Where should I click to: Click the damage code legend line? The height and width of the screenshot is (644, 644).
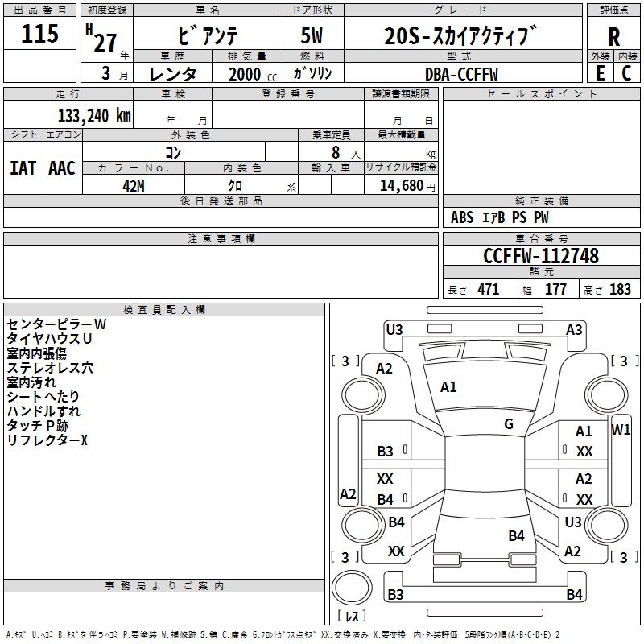point(283,635)
